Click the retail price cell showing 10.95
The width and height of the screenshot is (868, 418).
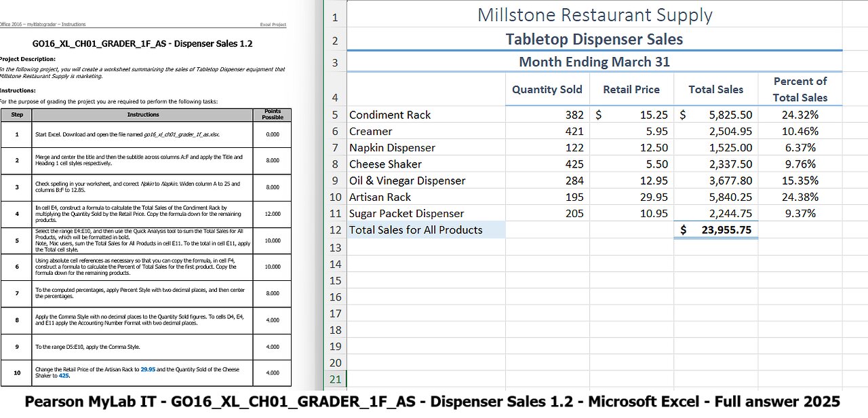(x=631, y=213)
